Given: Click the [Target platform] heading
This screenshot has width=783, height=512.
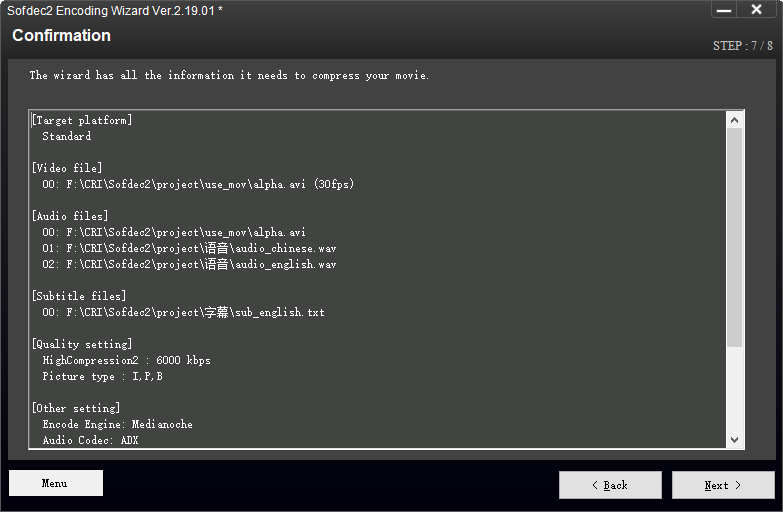Looking at the screenshot, I should coord(82,120).
